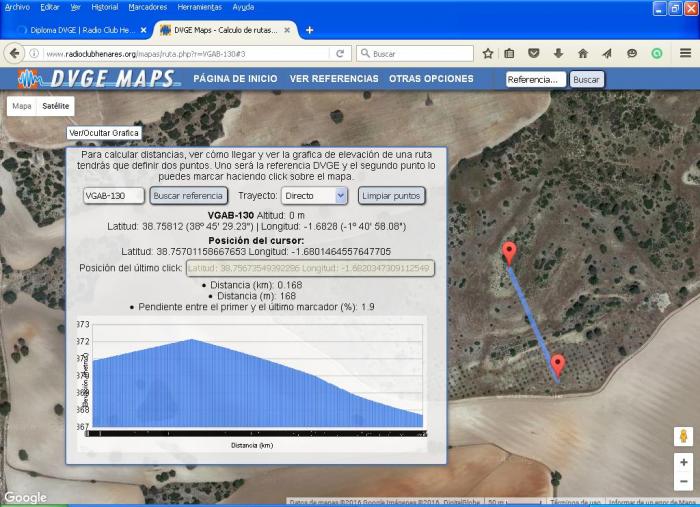Screen dimensions: 700x507
Task: Open VER REFERENCIAS page
Action: (x=334, y=79)
